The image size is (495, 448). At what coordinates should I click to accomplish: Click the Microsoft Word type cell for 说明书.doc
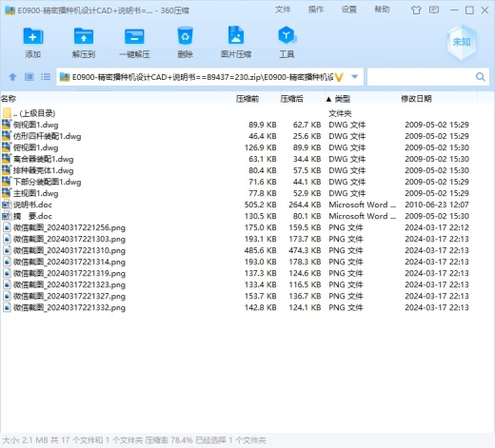(363, 205)
